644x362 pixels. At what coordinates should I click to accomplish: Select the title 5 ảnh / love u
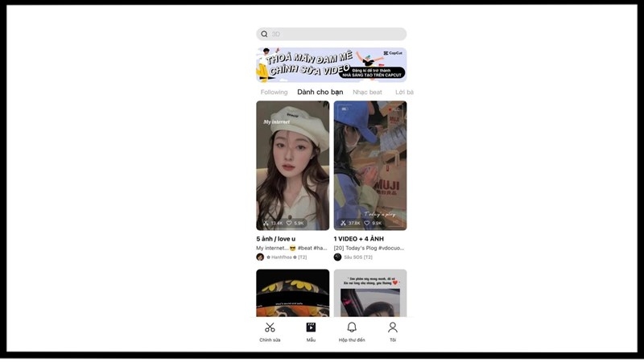(275, 239)
